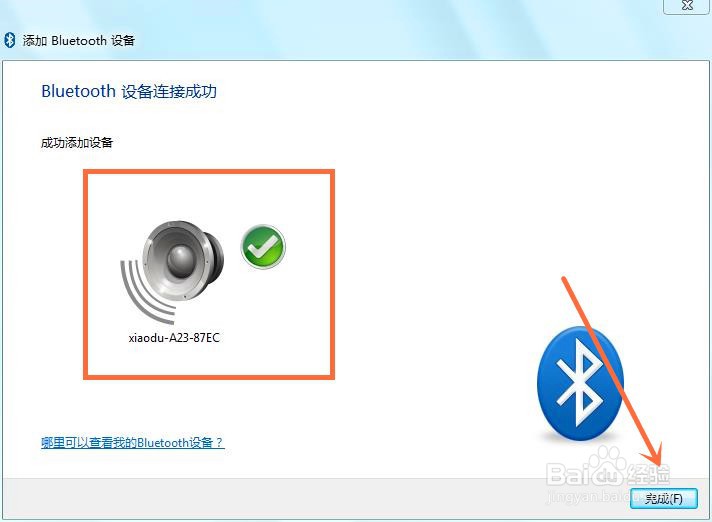Select the xiaodu-A23-87EC device name label

pyautogui.click(x=174, y=338)
